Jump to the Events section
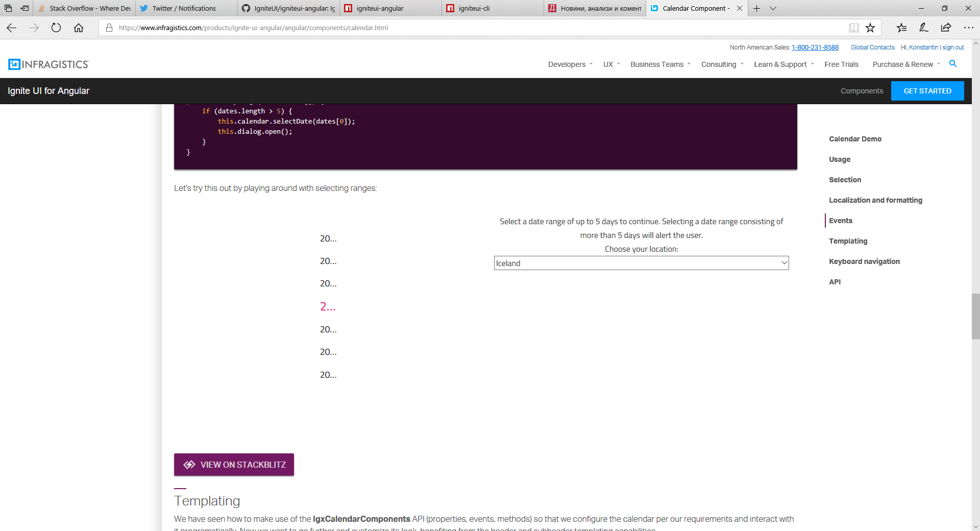 coord(841,221)
